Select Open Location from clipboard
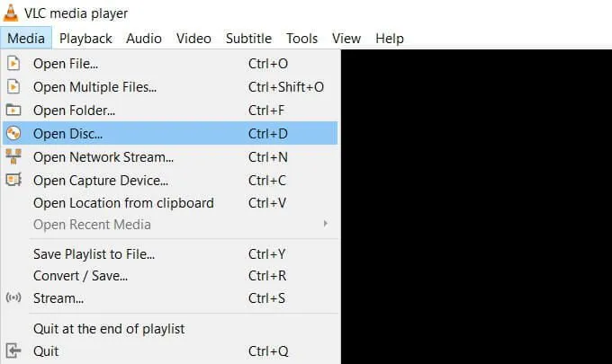 point(123,203)
